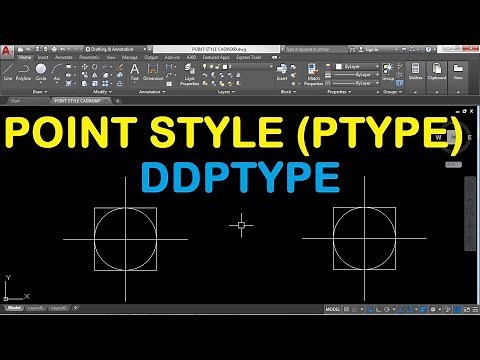Screen dimensions: 480x360
Task: Toggle MODEL space button
Action: [x=333, y=309]
